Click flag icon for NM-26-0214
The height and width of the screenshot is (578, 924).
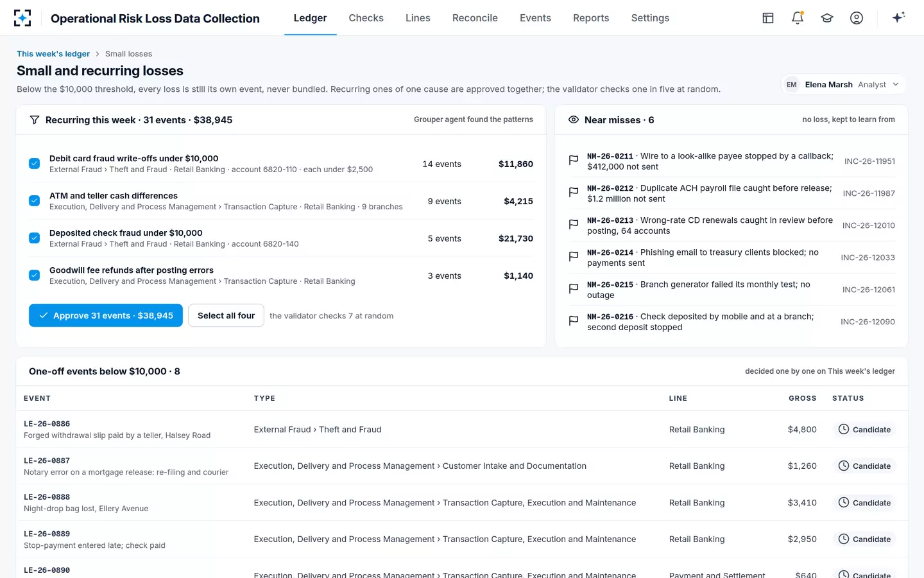point(574,257)
